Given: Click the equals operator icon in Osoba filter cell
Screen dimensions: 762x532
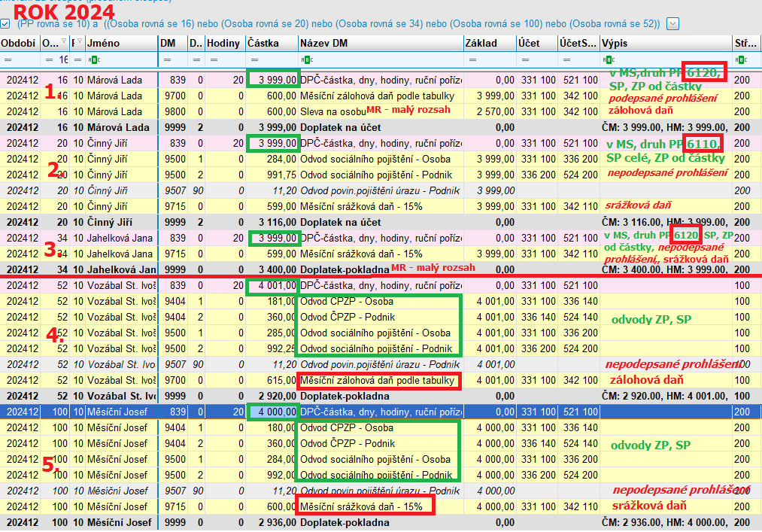Looking at the screenshot, I should (49, 59).
